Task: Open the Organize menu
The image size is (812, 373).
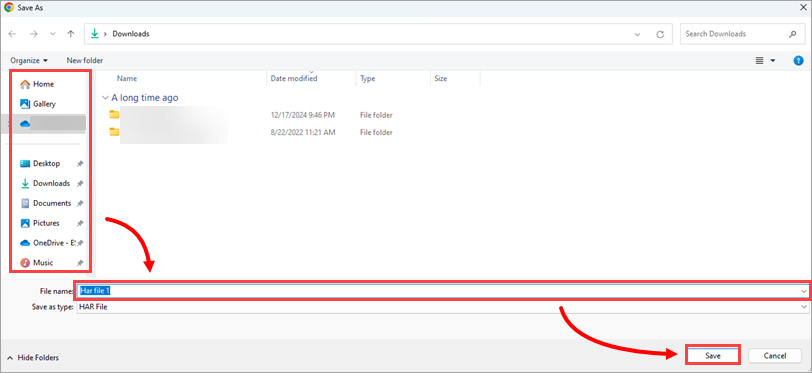Action: (29, 61)
